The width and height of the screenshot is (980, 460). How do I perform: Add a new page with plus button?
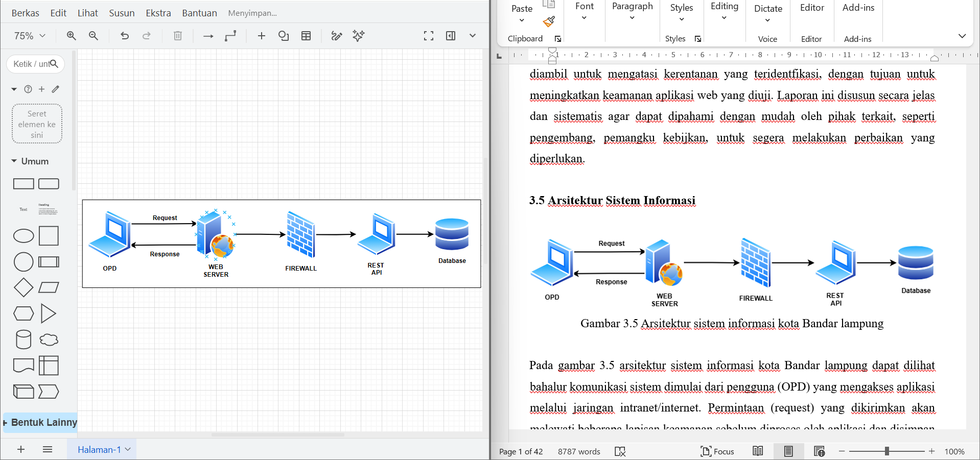pyautogui.click(x=21, y=449)
